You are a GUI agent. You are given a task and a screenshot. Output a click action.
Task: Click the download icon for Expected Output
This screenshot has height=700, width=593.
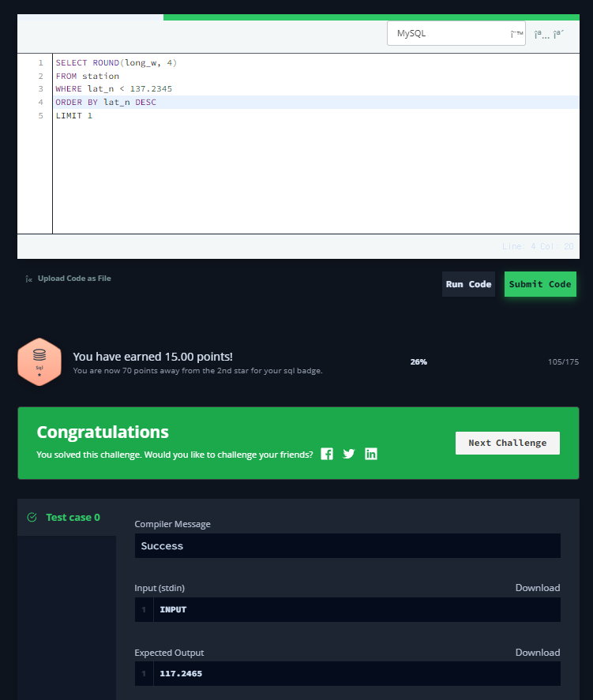coord(538,652)
